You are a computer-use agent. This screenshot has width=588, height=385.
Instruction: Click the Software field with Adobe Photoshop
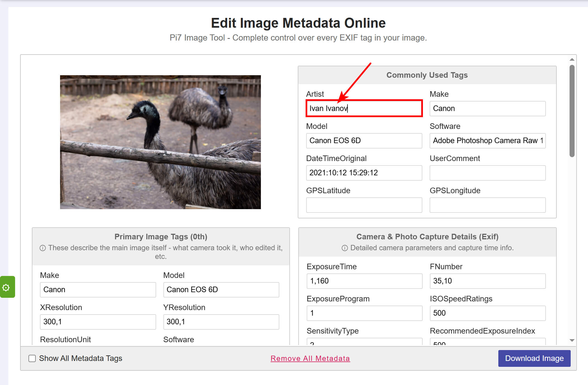tap(487, 141)
